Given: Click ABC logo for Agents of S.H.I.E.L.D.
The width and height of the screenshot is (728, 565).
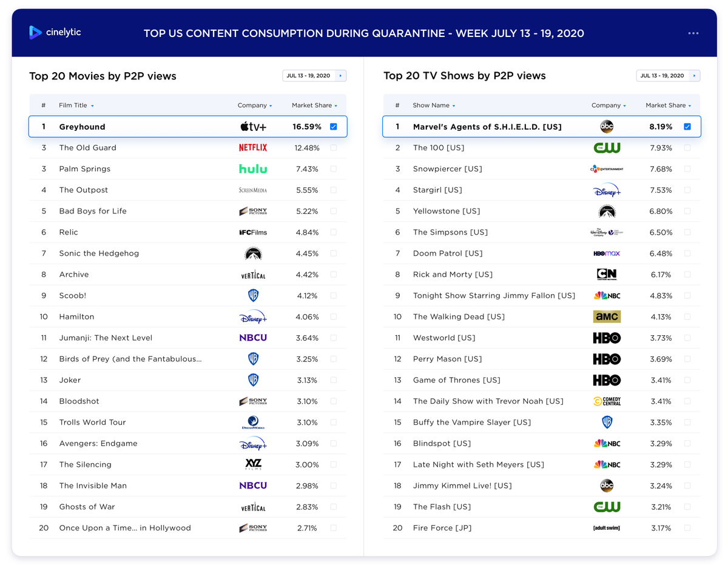Looking at the screenshot, I should pos(607,127).
